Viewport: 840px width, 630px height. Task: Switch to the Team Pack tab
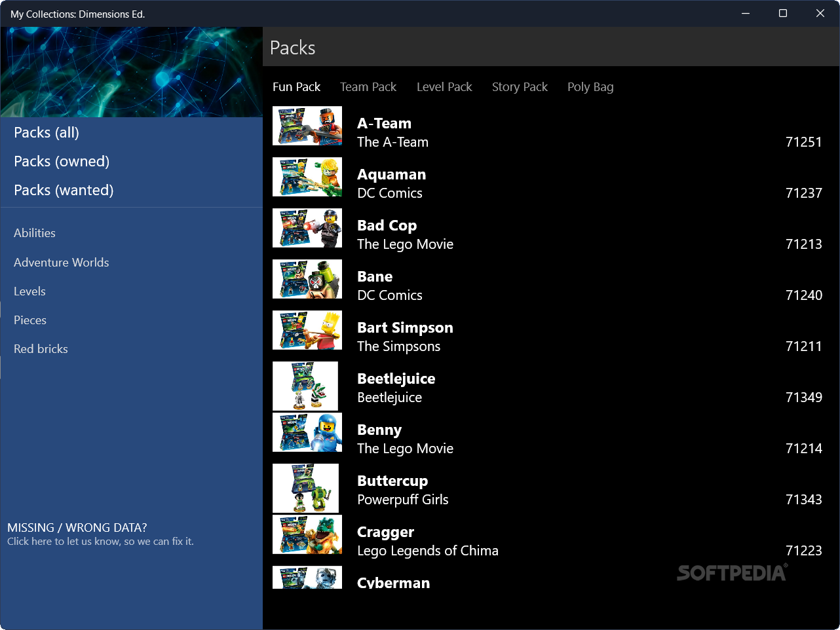(x=368, y=87)
